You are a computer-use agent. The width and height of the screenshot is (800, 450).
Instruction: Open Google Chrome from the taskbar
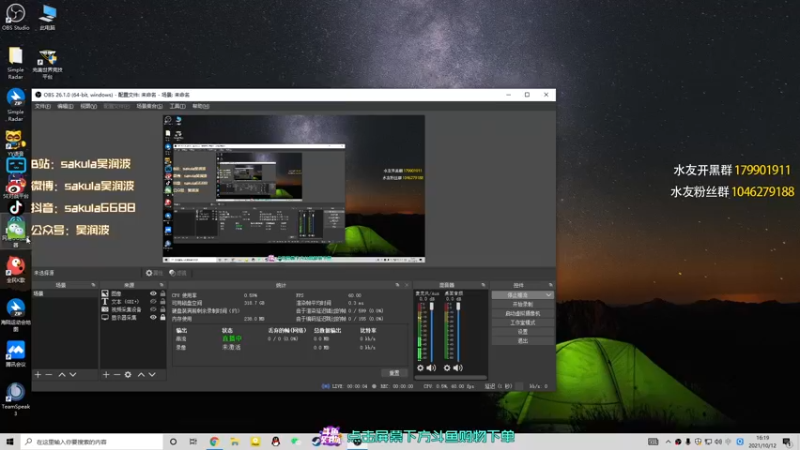(x=214, y=441)
